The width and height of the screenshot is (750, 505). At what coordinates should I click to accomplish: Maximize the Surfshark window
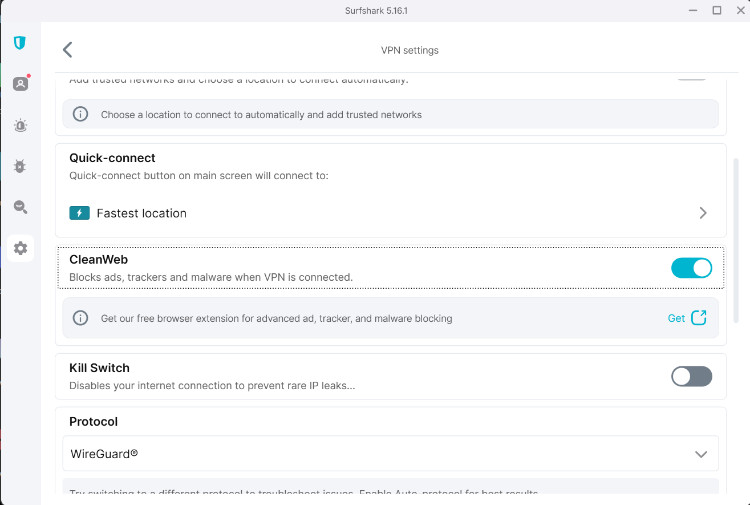(x=717, y=11)
